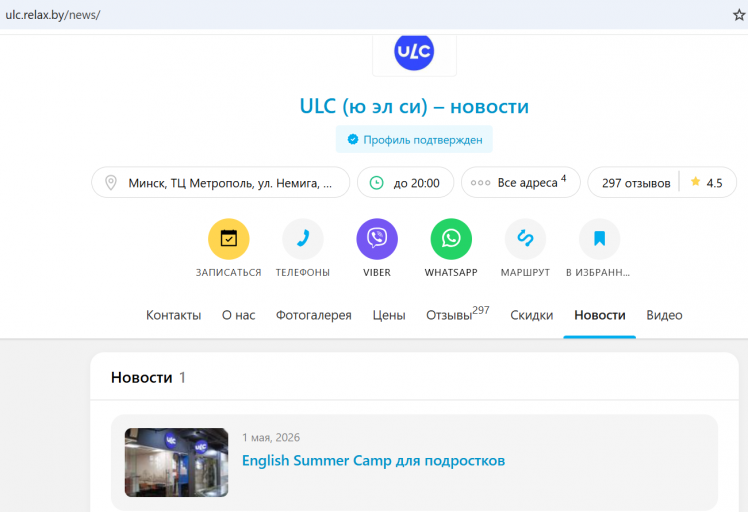
Task: Click the three-dots icon beside Все адреса
Action: [x=480, y=183]
